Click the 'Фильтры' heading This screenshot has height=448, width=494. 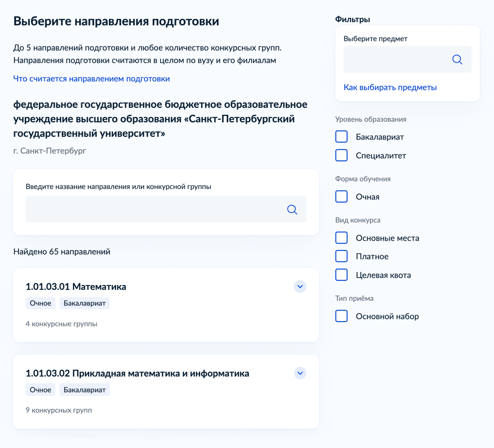point(352,19)
